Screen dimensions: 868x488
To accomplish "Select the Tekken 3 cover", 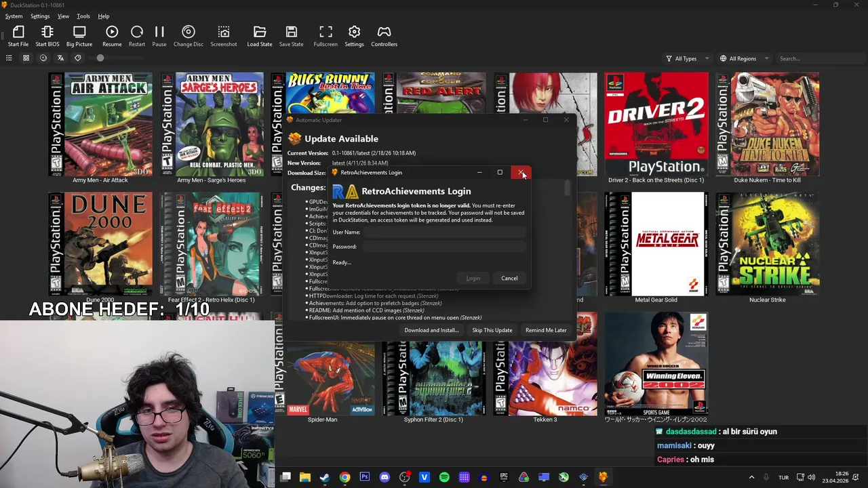I will pyautogui.click(x=545, y=378).
